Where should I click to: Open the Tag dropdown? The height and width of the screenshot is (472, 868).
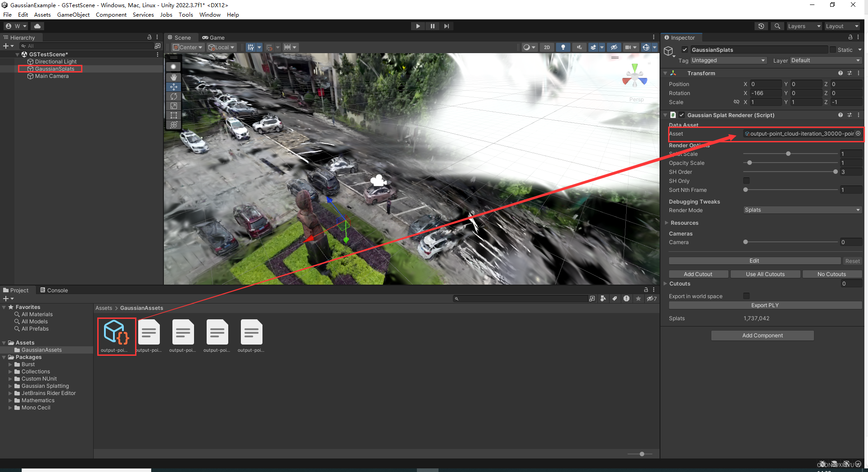point(728,60)
